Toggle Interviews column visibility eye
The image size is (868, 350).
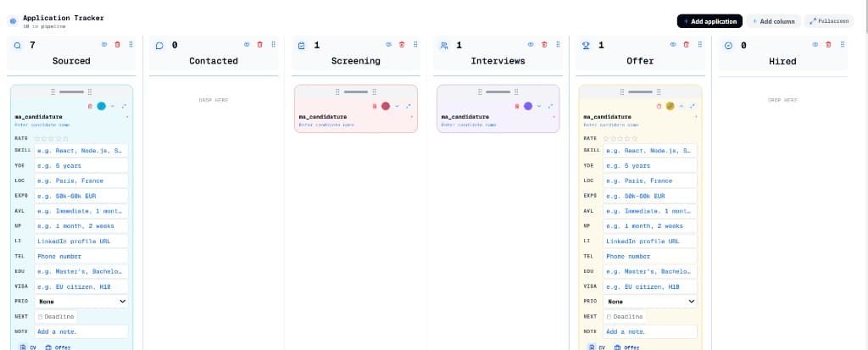(x=531, y=44)
